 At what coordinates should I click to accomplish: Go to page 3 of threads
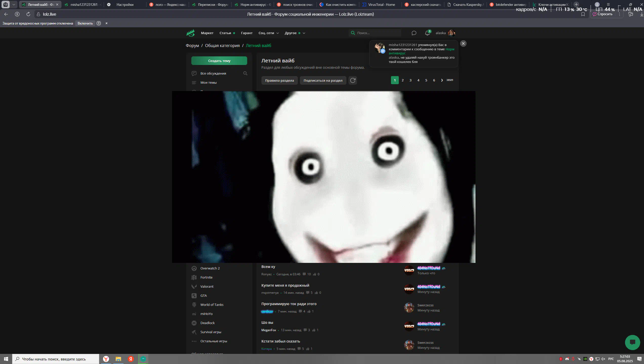[x=410, y=80]
